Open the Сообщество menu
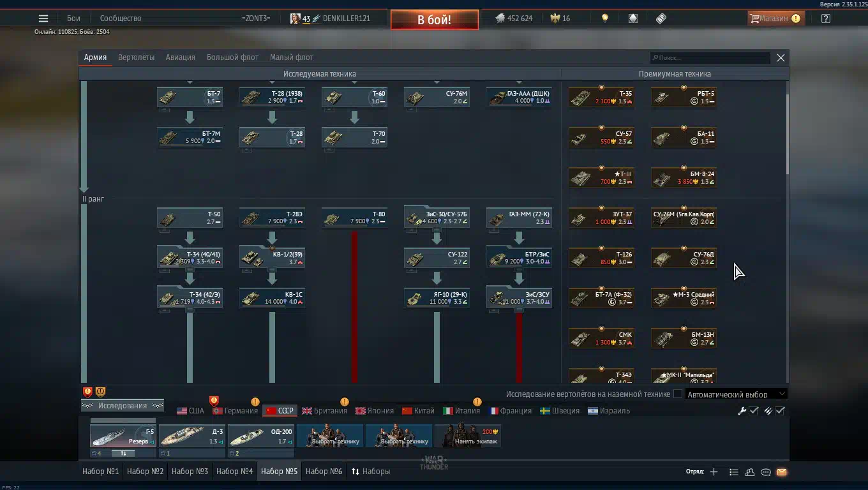Viewport: 868px width, 490px height. point(121,19)
